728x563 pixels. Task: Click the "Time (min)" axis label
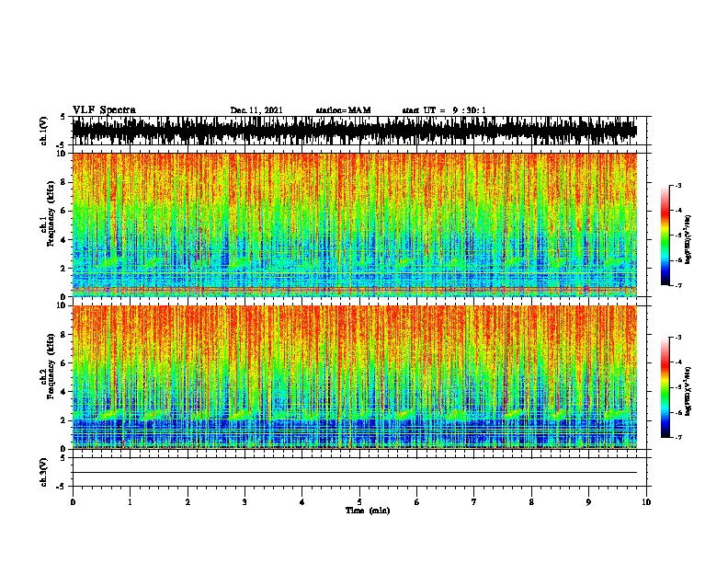click(368, 511)
